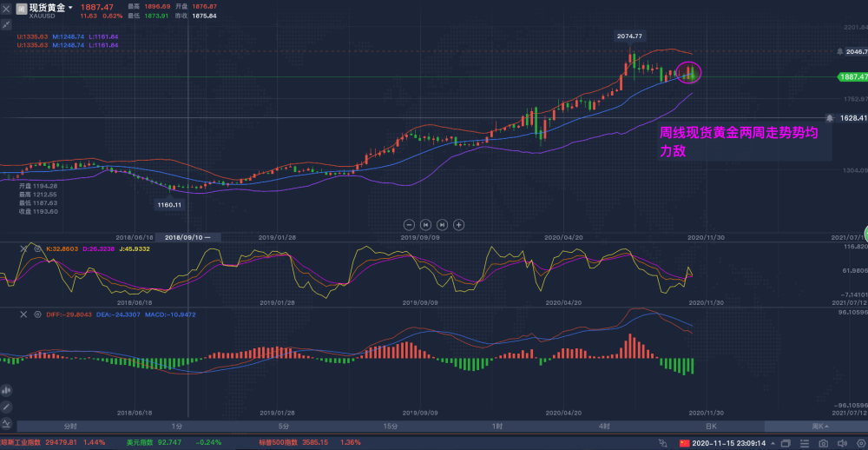Screen dimensions: 868x450
Task: Open the 周K timeframe dropdown
Action: pos(819,427)
